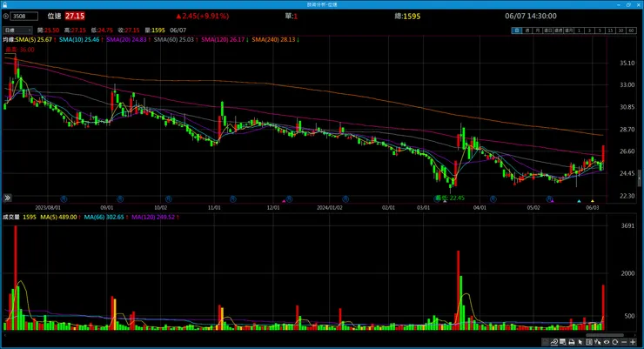
Task: Click the 總:1595 total volume text
Action: point(407,17)
